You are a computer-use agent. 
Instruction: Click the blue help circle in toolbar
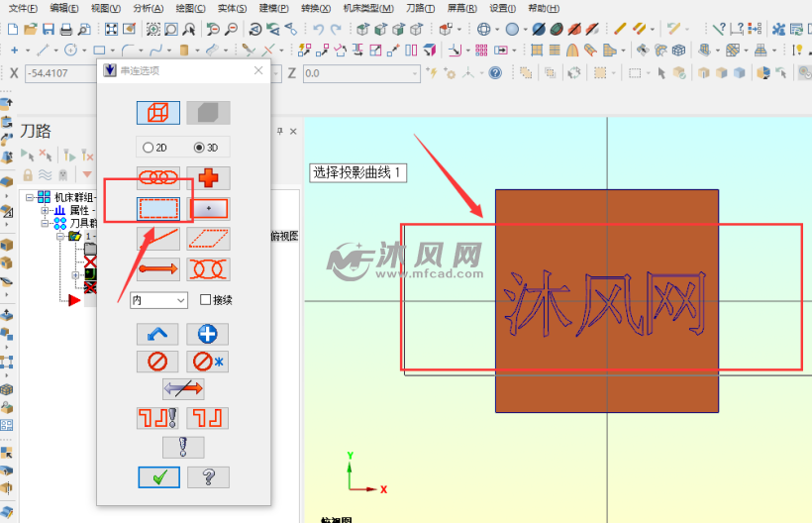click(x=495, y=73)
